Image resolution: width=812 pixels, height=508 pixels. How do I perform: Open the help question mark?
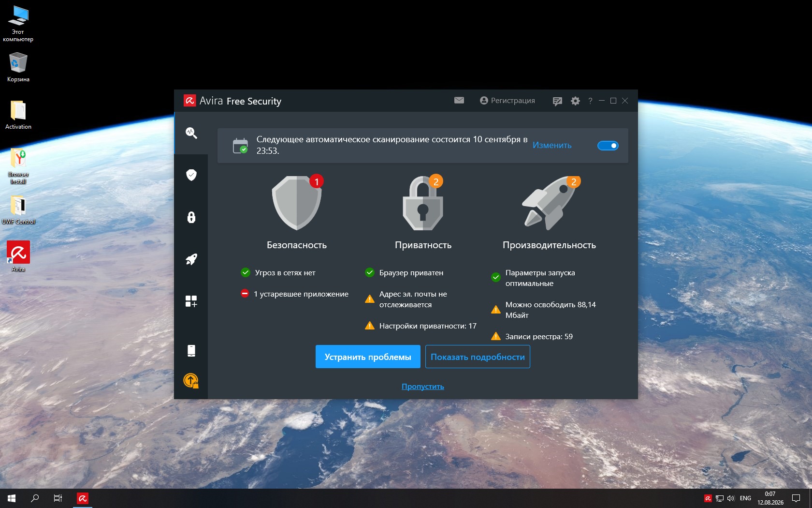click(590, 101)
